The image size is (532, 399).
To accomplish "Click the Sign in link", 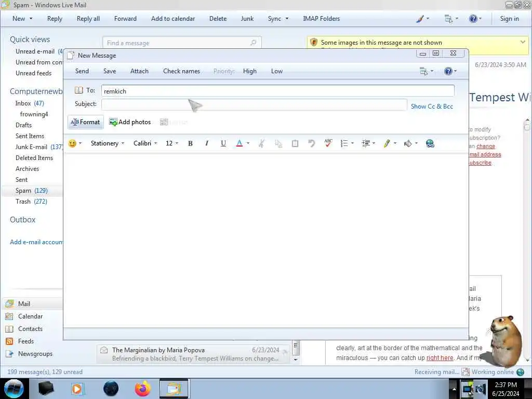I will click(x=509, y=19).
